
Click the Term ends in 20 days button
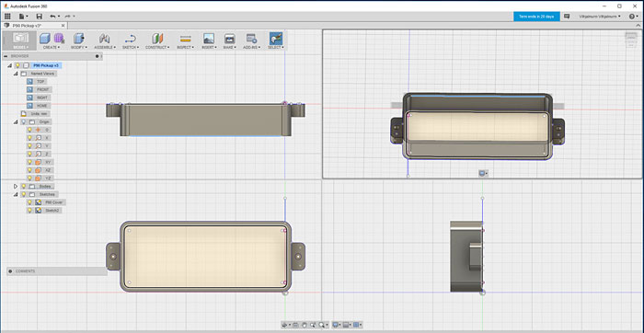click(536, 17)
